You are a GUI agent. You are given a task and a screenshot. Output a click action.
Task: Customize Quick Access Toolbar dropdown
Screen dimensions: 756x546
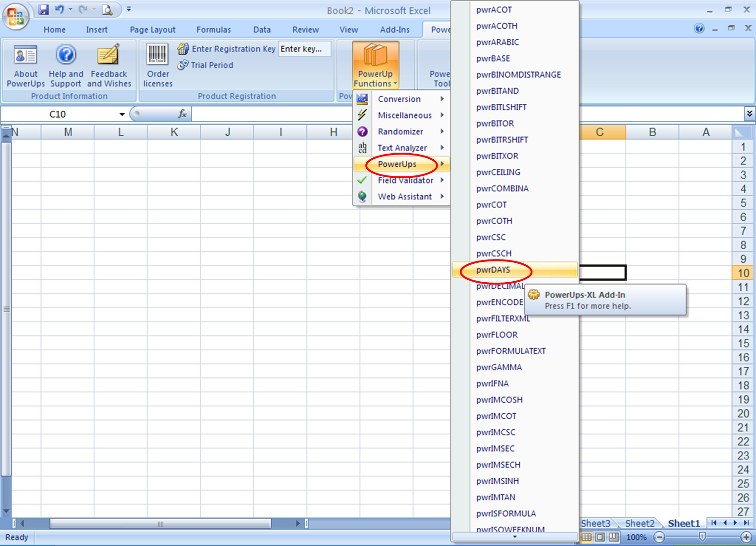click(129, 9)
